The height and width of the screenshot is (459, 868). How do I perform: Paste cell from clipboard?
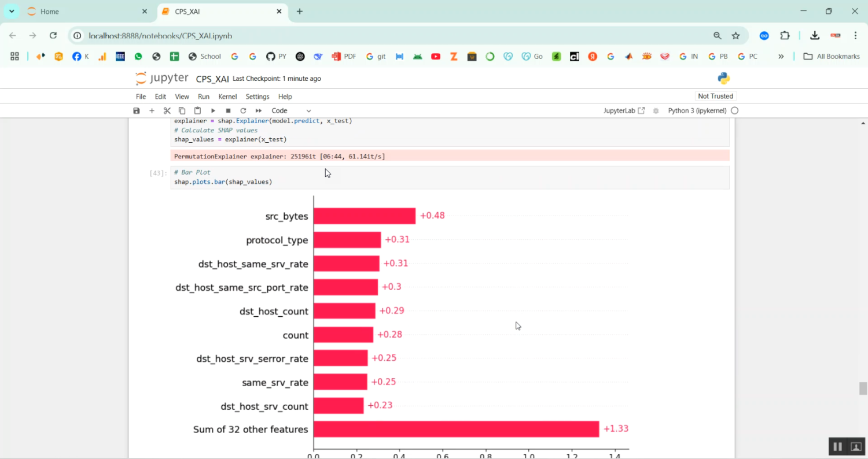pos(197,110)
